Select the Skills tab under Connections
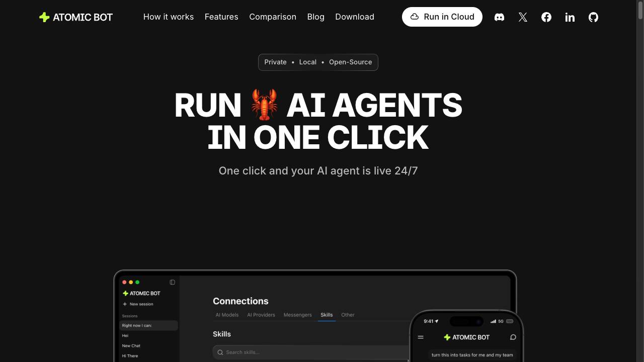 [x=327, y=315]
